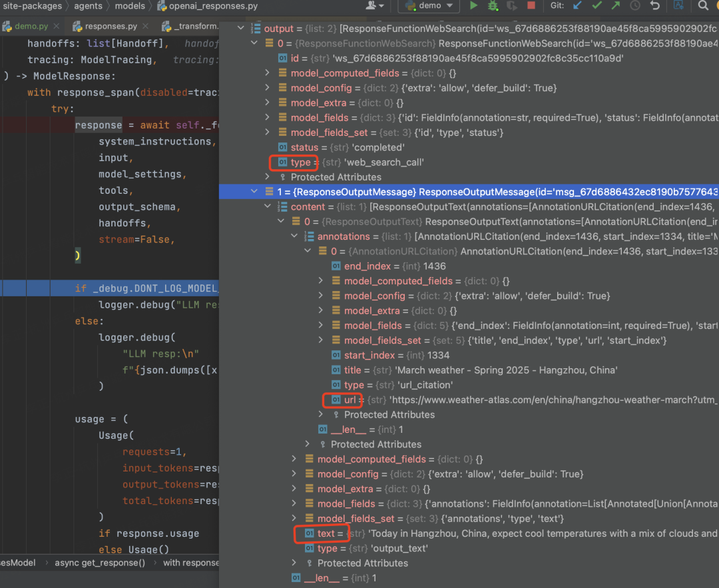Screen dimensions: 719x588
Task: Expand model_fields_set under the web search item
Action: tap(268, 133)
